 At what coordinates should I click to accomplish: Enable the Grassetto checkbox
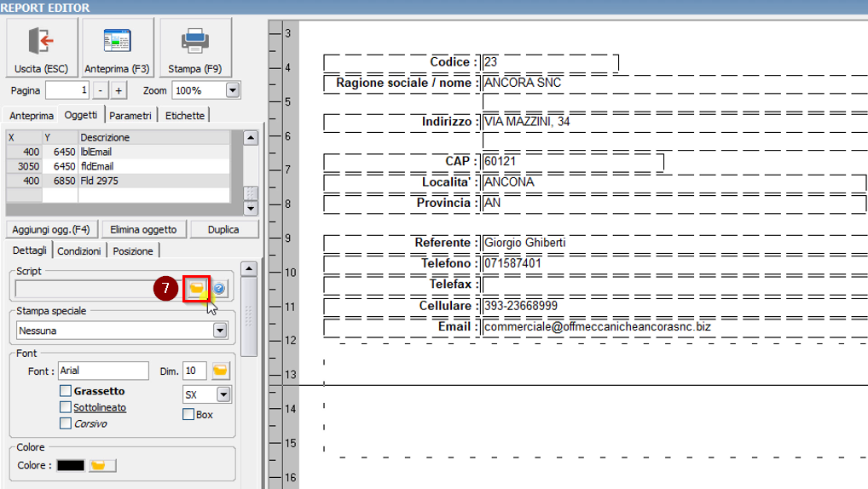pos(66,391)
